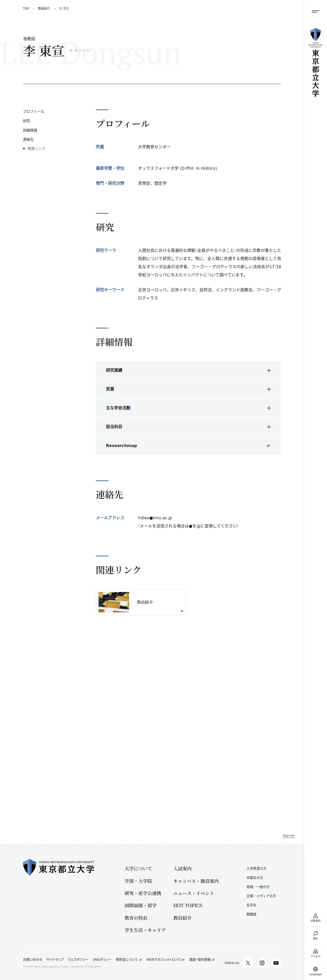The width and height of the screenshot is (327, 980).
Task: Open footer link 入学希望の方
Action: point(256,869)
